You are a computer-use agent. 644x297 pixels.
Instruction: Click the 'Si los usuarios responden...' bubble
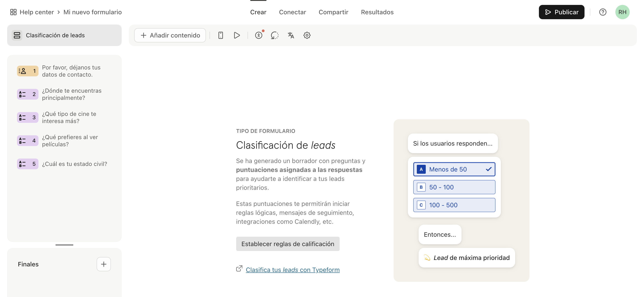pyautogui.click(x=453, y=143)
